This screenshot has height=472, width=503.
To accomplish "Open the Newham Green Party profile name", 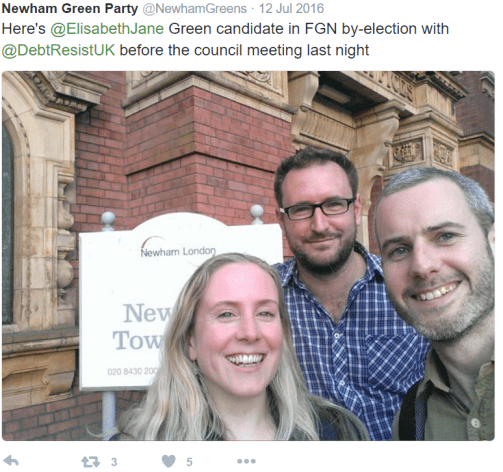I will [x=70, y=8].
